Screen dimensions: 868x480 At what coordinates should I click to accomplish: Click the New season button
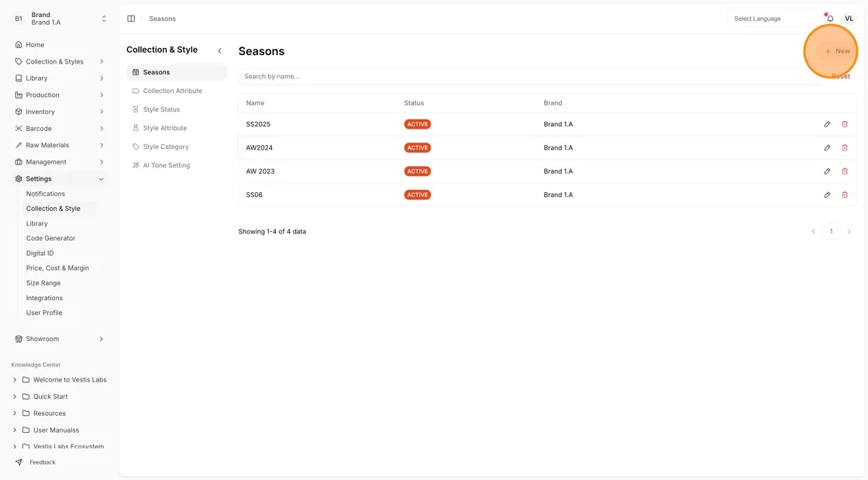(x=837, y=51)
